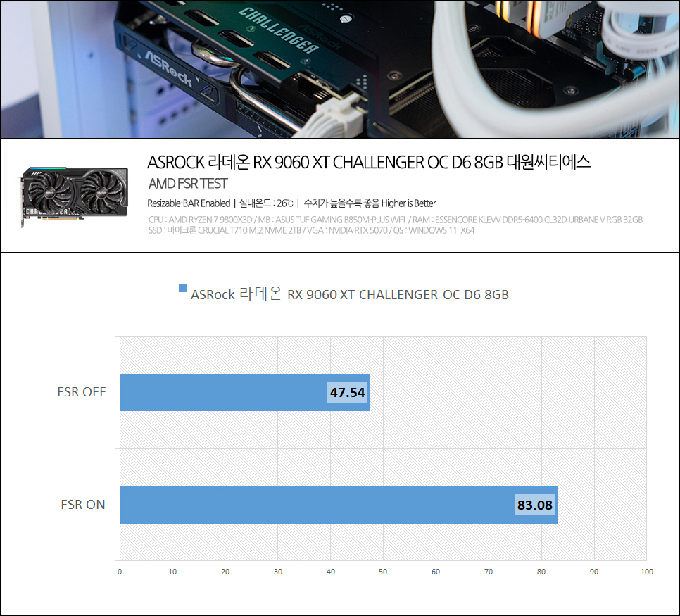Click the x-axis tick label 40
The width and height of the screenshot is (680, 616).
pyautogui.click(x=331, y=572)
